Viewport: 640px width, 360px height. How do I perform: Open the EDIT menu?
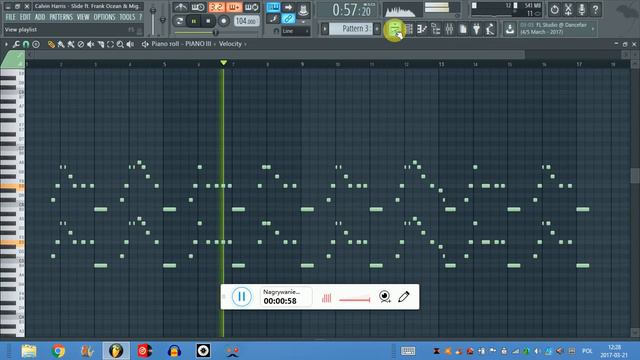point(25,17)
